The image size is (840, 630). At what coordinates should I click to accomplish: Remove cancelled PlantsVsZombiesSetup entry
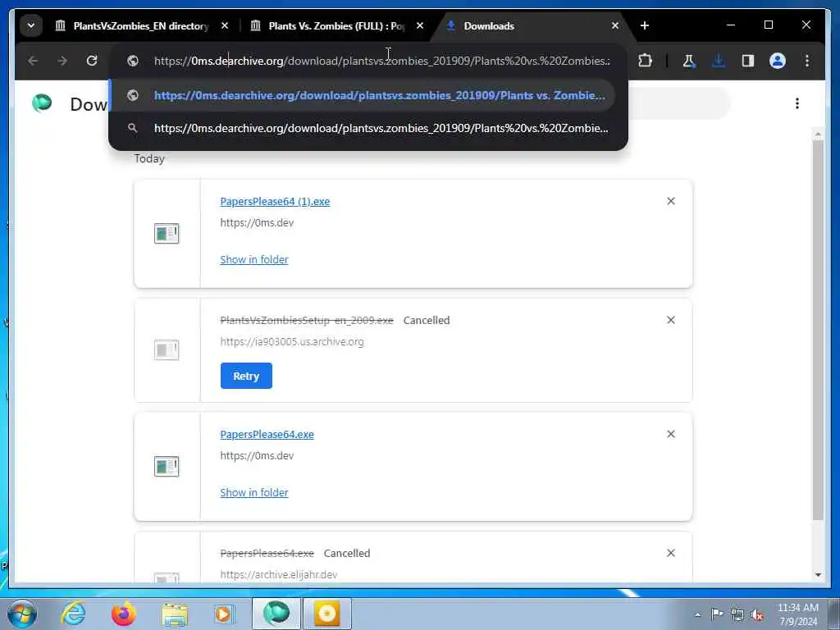coord(671,320)
